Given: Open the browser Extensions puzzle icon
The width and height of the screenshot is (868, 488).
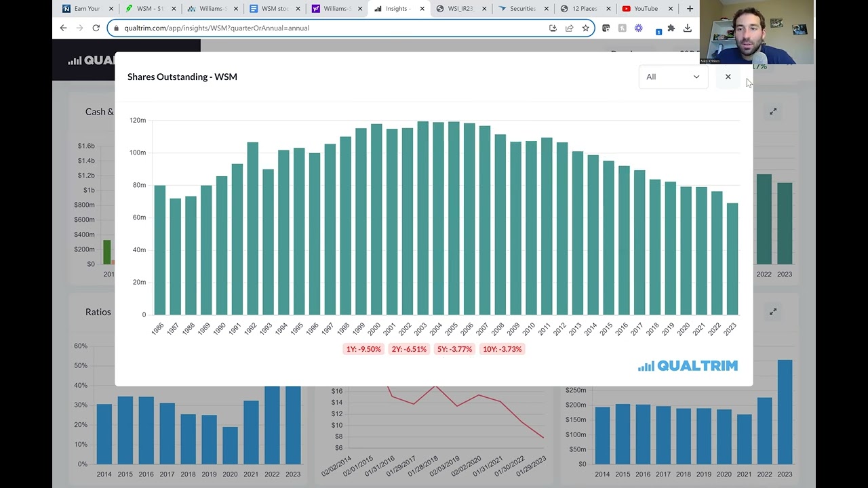Looking at the screenshot, I should click(671, 28).
